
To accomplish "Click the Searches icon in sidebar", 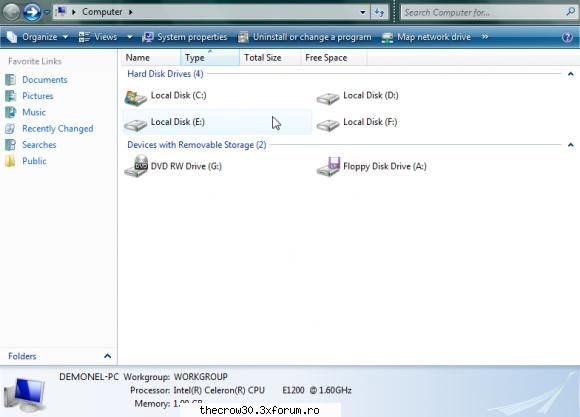I will click(x=10, y=145).
